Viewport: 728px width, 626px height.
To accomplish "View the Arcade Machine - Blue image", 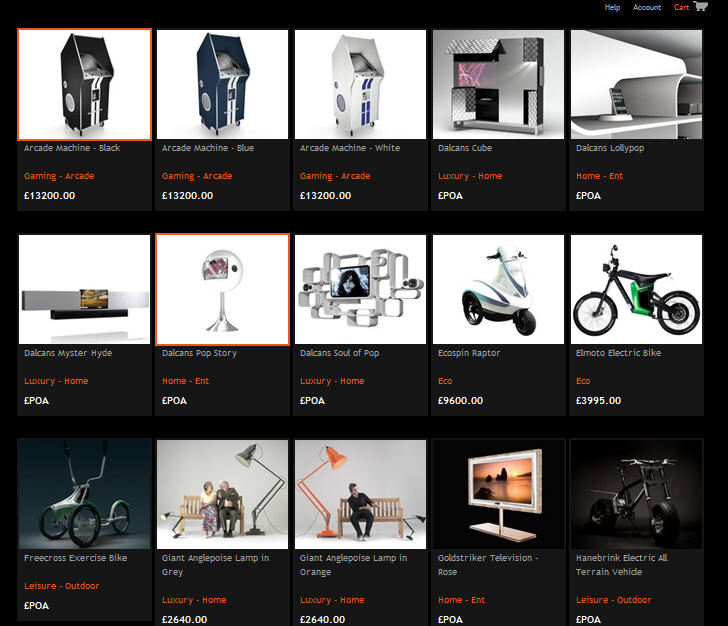I will [x=223, y=84].
